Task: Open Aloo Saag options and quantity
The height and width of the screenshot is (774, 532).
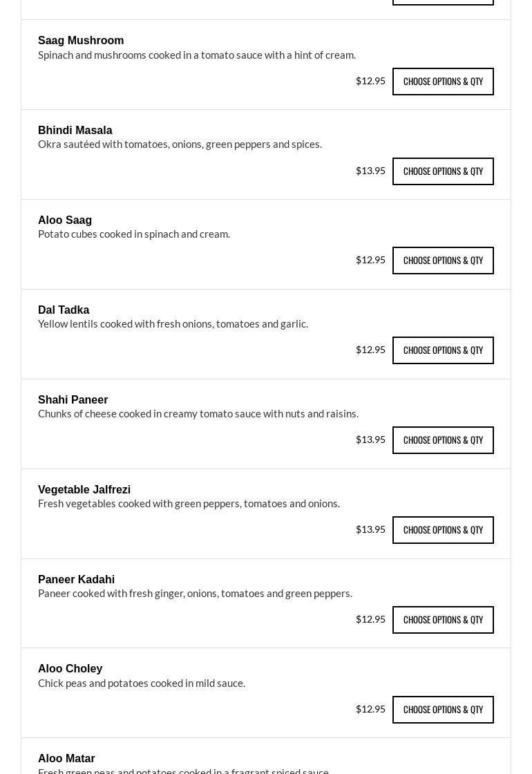Action: (x=443, y=261)
